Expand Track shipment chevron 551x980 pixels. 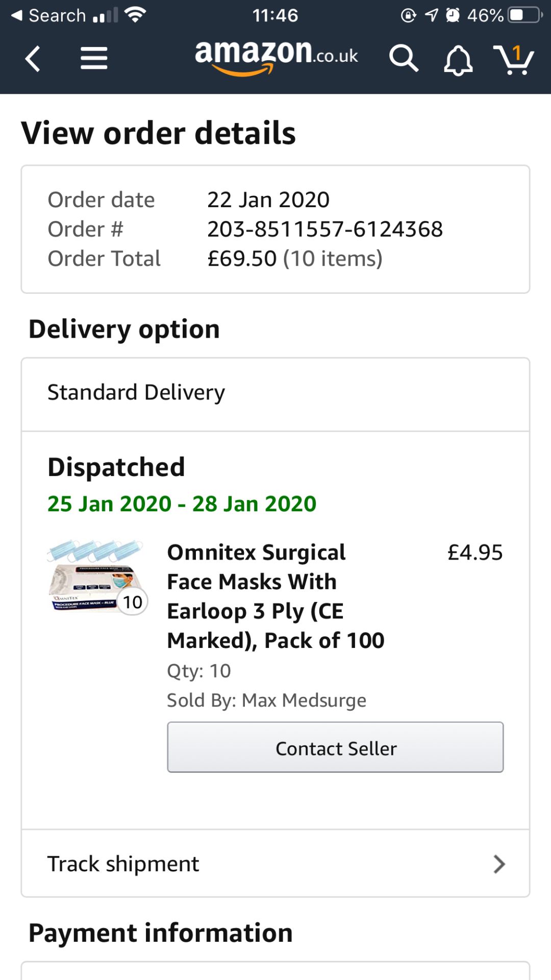point(499,864)
